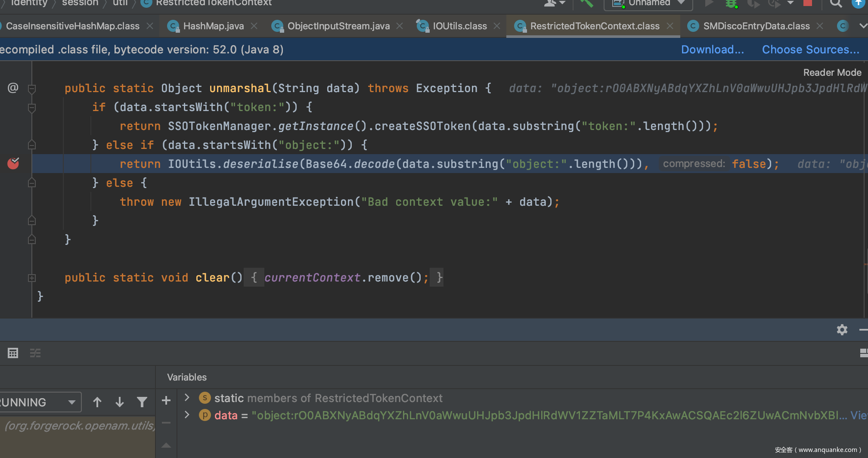Image resolution: width=868 pixels, height=458 pixels.
Task: Switch to the IOUtils.class tab
Action: (459, 26)
